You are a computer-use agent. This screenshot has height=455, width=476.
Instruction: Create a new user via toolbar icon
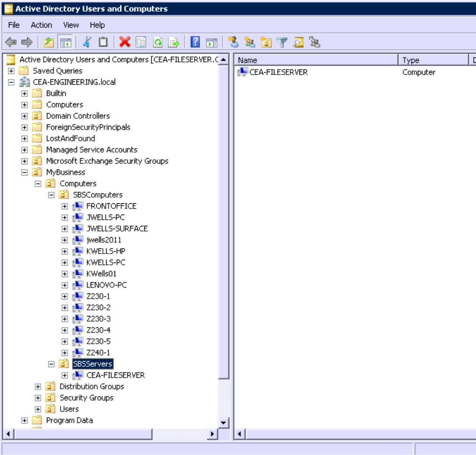click(x=234, y=42)
